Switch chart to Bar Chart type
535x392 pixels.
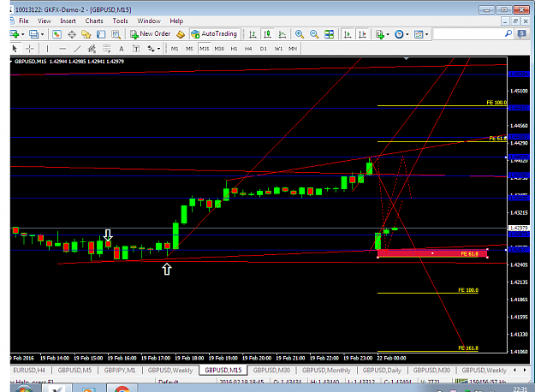click(x=253, y=34)
